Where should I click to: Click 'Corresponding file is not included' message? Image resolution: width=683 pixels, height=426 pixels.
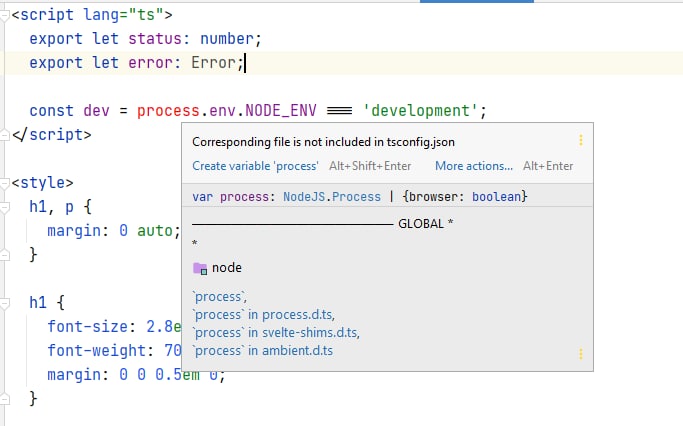(323, 142)
